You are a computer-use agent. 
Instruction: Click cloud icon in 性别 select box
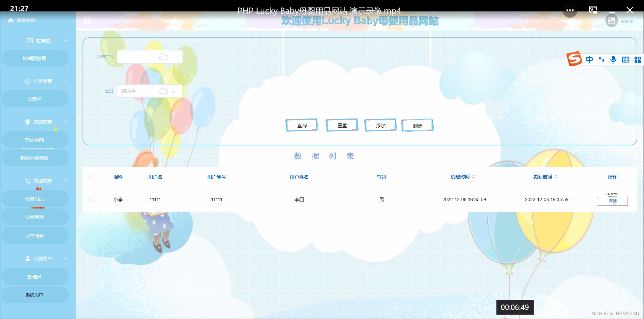pos(163,91)
